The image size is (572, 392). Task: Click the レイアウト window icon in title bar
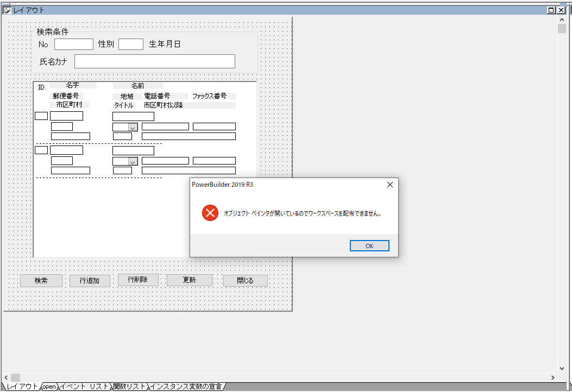click(x=7, y=10)
